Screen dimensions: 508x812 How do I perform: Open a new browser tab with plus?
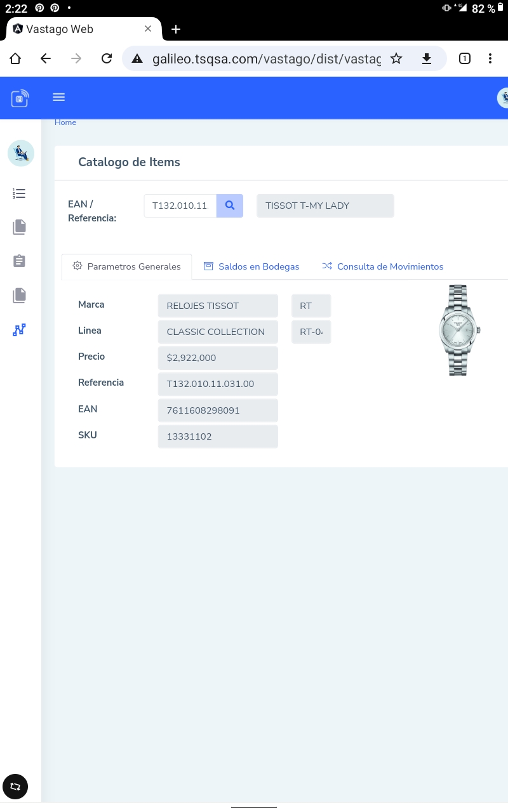[x=176, y=29]
